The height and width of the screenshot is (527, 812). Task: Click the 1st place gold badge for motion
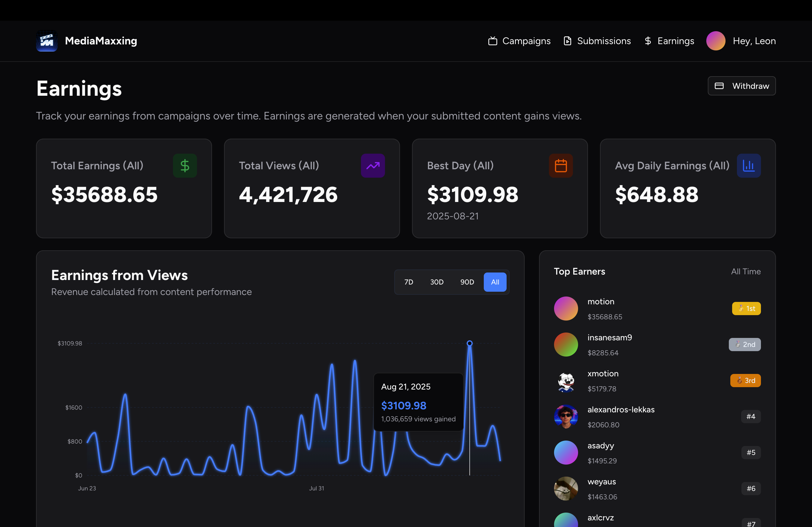(746, 309)
